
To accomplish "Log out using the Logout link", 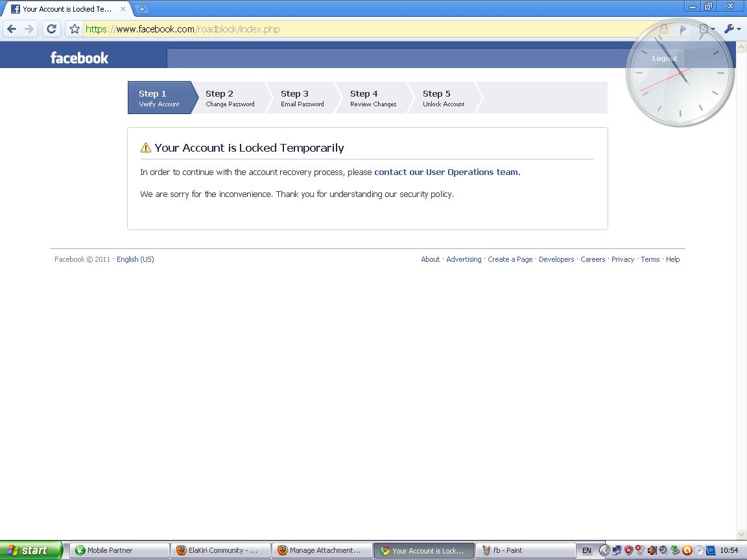I will [x=665, y=58].
